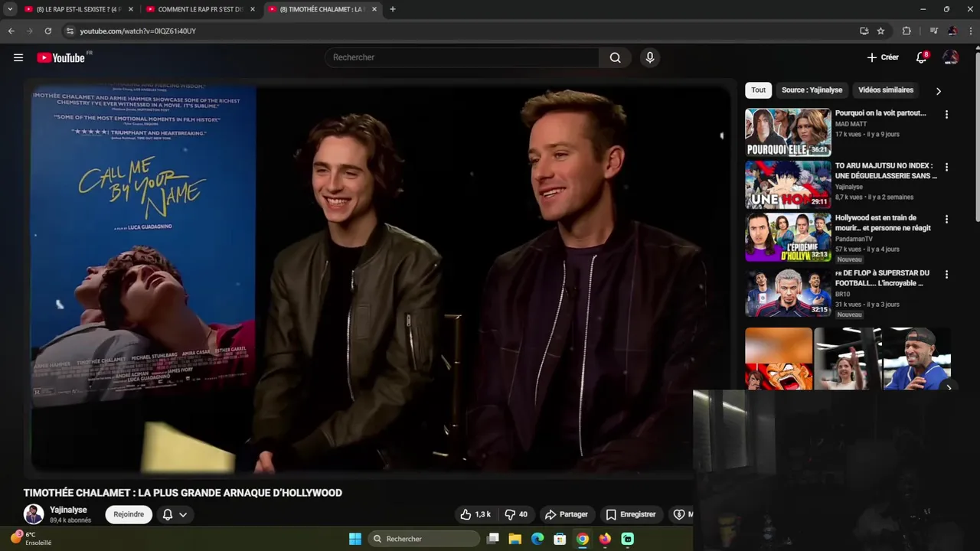Open Yajinalyse channel name link
980x551 pixels.
coord(68,510)
